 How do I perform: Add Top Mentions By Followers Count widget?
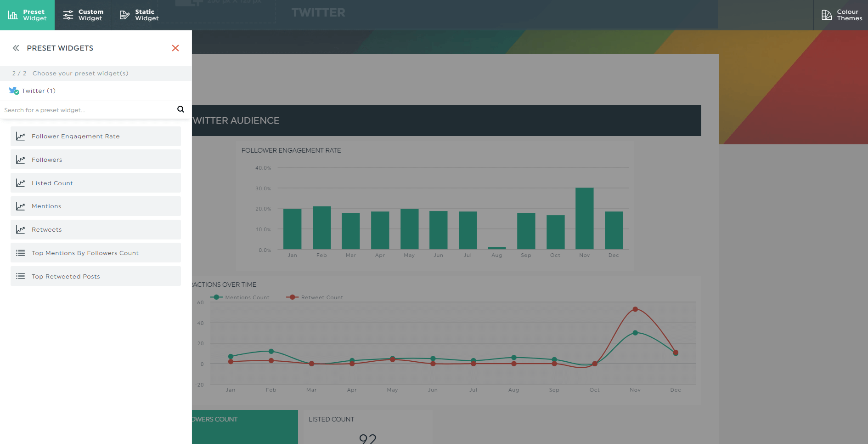tap(96, 253)
